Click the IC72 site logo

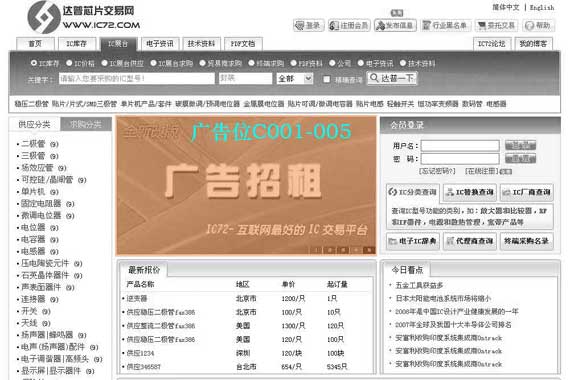pos(84,17)
